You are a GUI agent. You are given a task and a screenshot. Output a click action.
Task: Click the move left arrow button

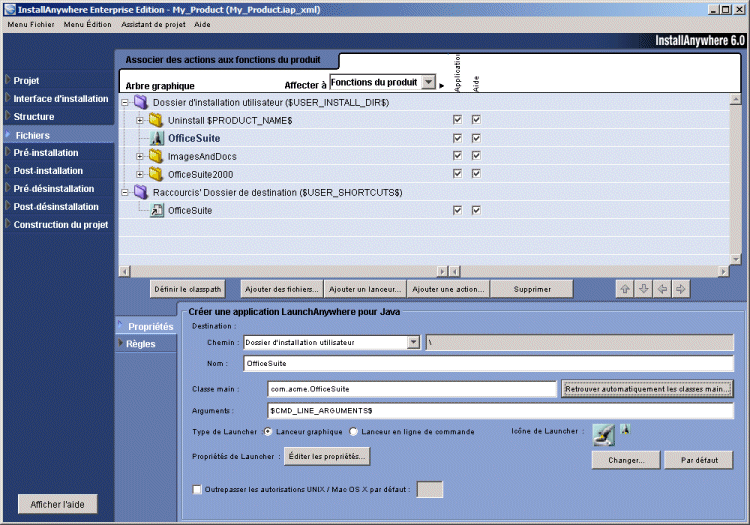pyautogui.click(x=662, y=289)
